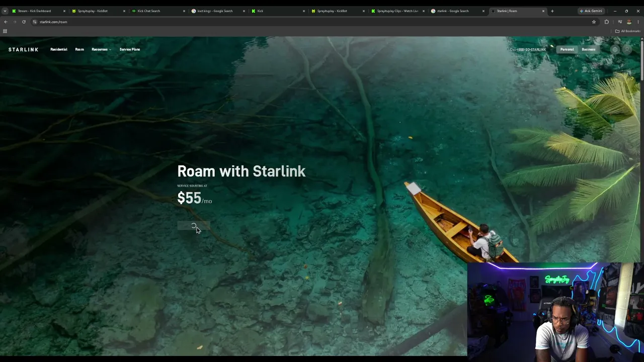Open the media control icon in toolbar
The width and height of the screenshot is (644, 362).
click(x=620, y=22)
